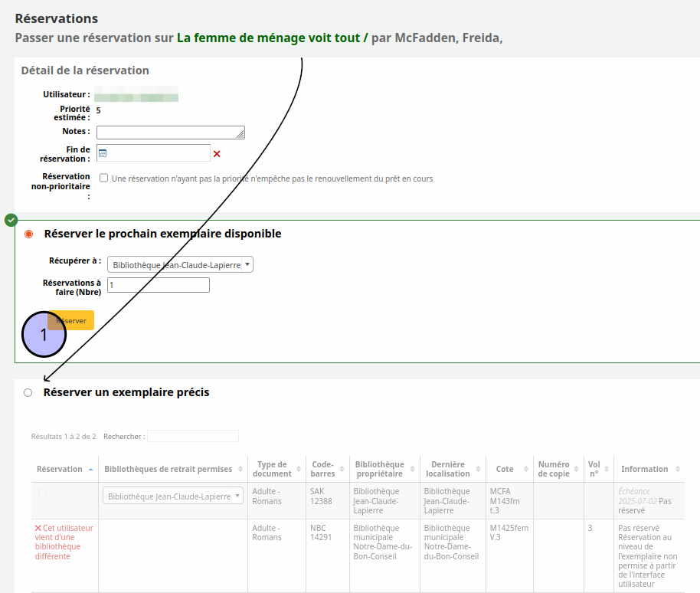Click the cote M1425fem V.3
700x593 pixels.
(x=509, y=532)
